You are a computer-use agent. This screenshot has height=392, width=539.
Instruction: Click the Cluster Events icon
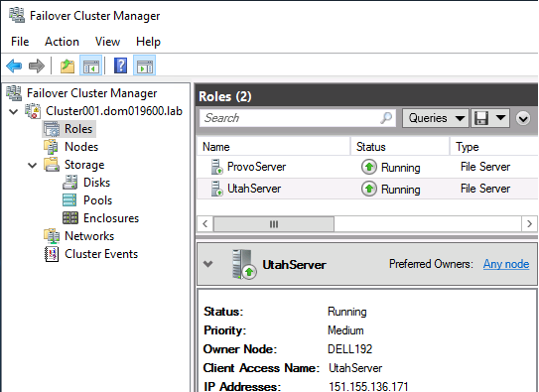(x=52, y=254)
